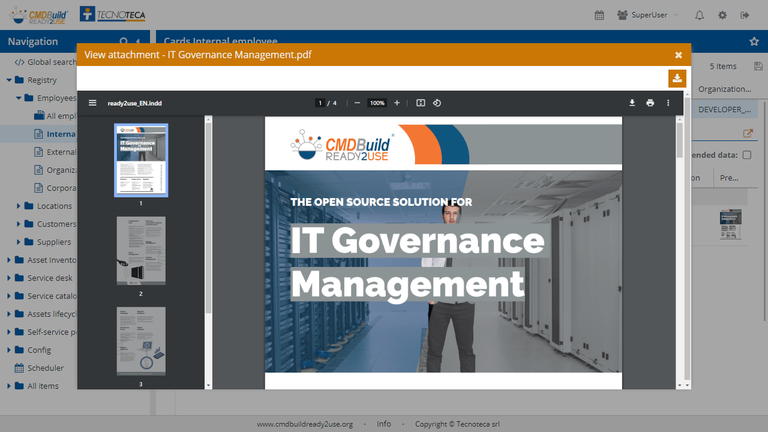The image size is (768, 432).
Task: Expand the Suppliers folder
Action: (x=19, y=242)
